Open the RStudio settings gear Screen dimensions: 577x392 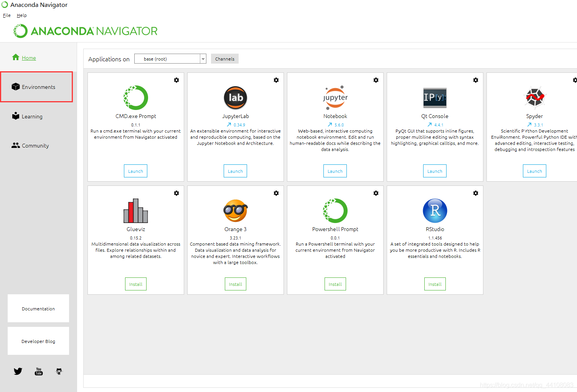click(476, 193)
